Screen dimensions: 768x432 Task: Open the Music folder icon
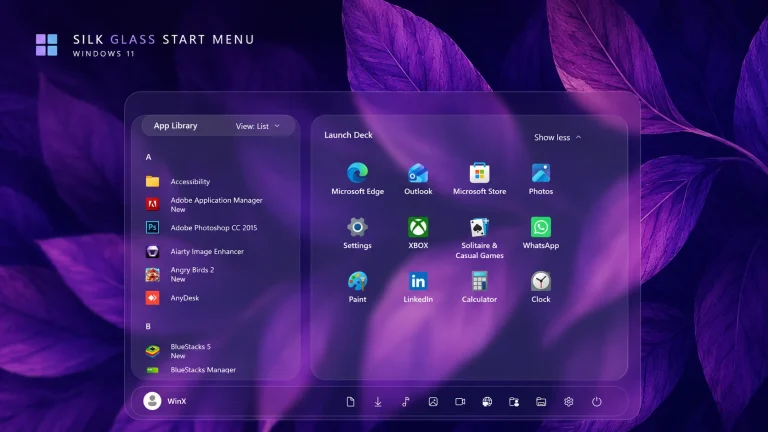(x=406, y=402)
